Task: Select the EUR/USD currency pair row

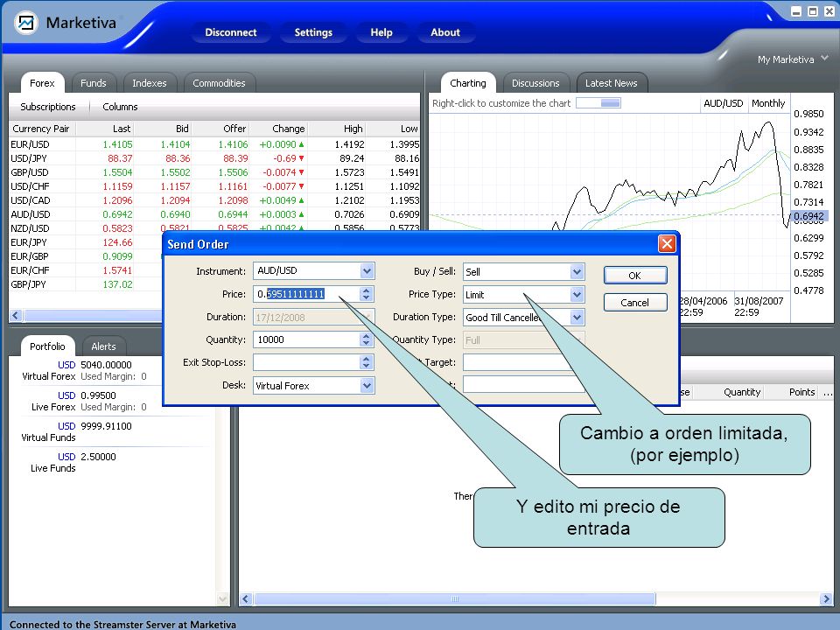Action: coord(214,144)
